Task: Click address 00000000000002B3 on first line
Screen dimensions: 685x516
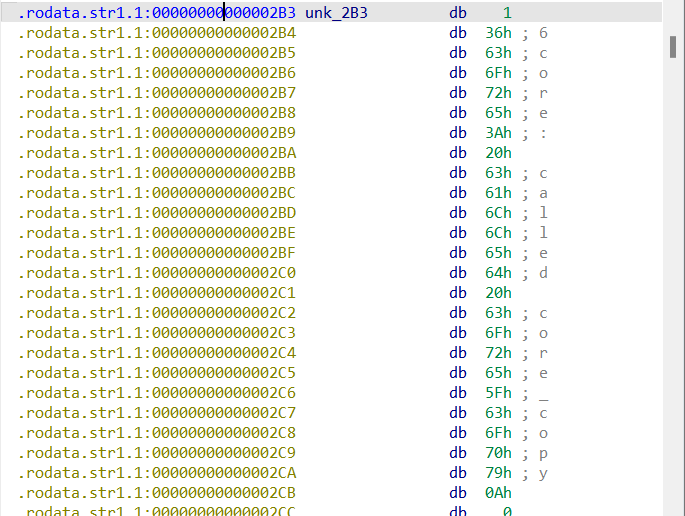Action: click(224, 13)
